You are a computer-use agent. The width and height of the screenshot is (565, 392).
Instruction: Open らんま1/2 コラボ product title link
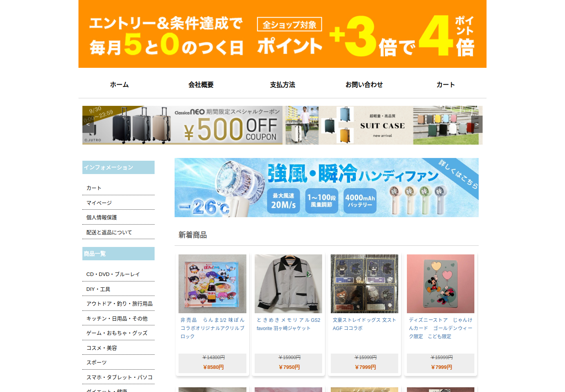click(212, 328)
